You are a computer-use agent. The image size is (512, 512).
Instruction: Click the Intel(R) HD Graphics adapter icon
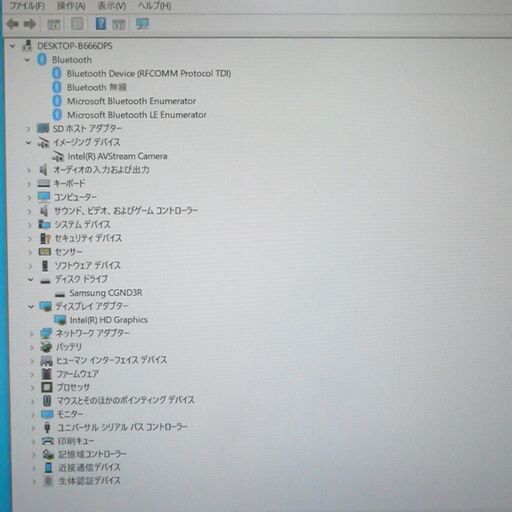click(60, 320)
